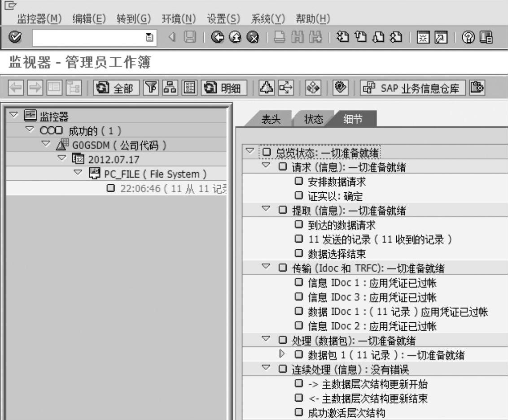Click the First Page icon
Image resolution: width=508 pixels, height=420 pixels.
click(x=343, y=37)
